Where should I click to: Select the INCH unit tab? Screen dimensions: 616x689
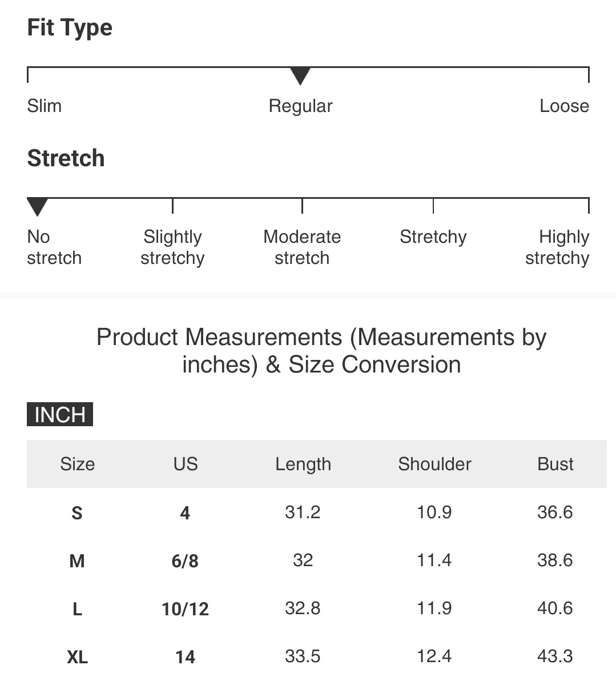tap(60, 415)
